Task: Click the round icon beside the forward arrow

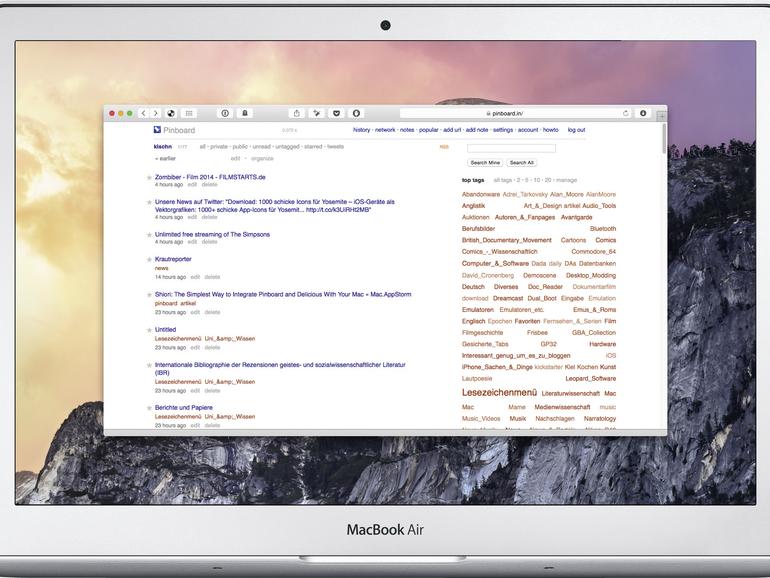Action: pos(171,113)
